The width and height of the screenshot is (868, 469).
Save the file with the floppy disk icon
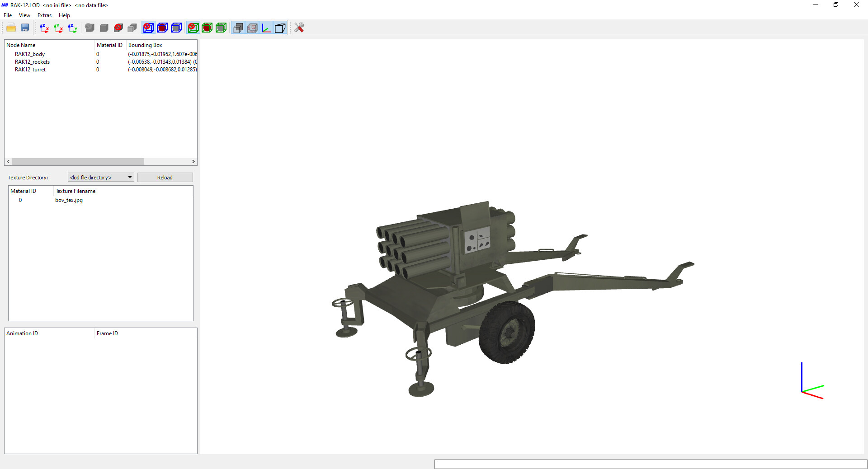click(25, 28)
